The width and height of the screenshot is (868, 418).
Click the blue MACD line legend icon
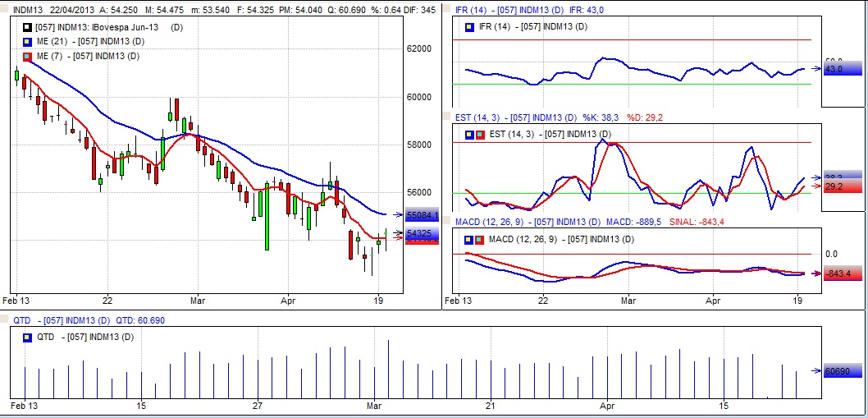[x=469, y=239]
